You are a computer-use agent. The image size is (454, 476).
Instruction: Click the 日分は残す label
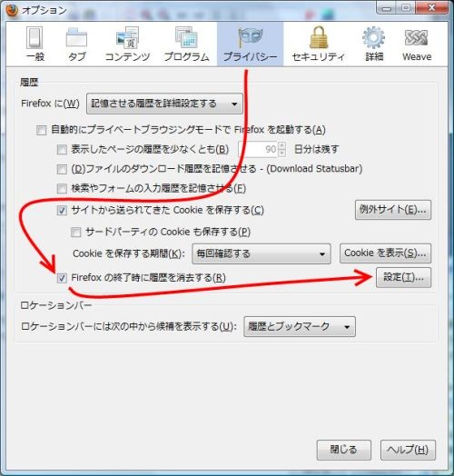[317, 149]
